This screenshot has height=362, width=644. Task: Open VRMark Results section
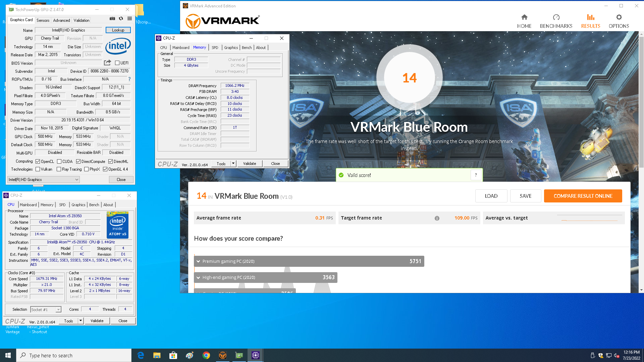[590, 21]
